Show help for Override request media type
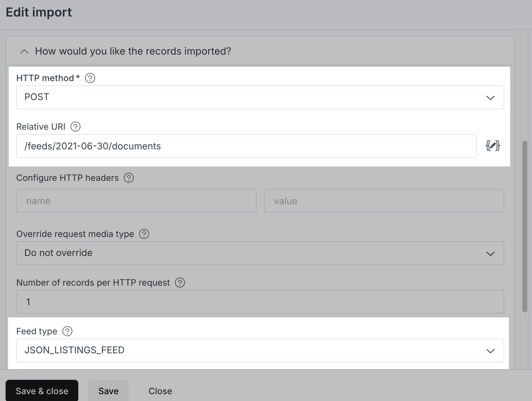Image resolution: width=532 pixels, height=401 pixels. 144,234
